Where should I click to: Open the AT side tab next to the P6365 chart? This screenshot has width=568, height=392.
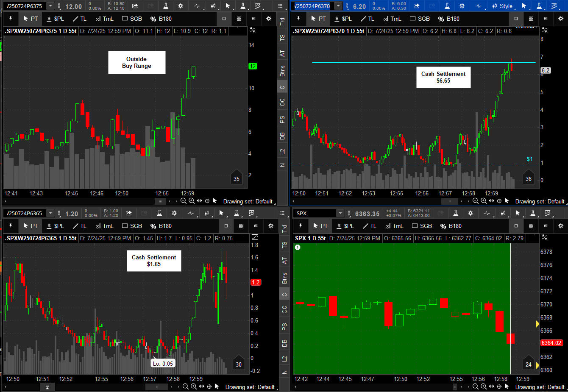click(x=284, y=261)
